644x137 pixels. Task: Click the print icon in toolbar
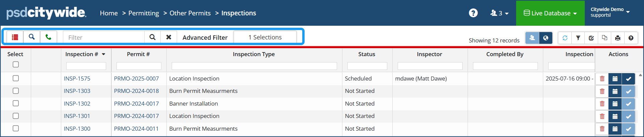click(x=618, y=38)
